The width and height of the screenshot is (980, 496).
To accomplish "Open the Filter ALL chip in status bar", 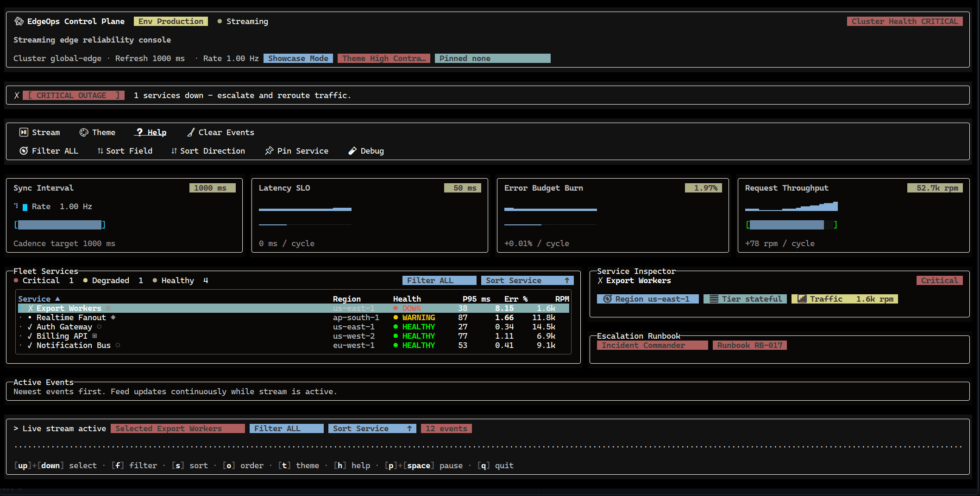I will [x=287, y=428].
